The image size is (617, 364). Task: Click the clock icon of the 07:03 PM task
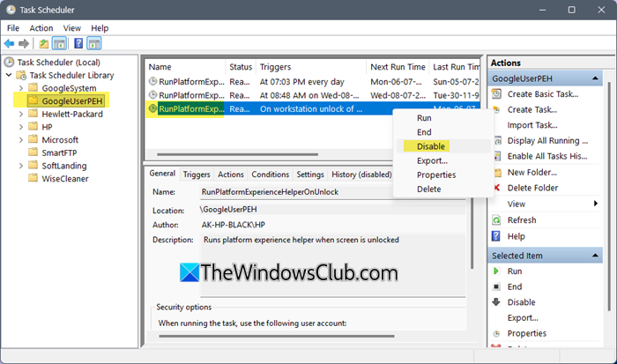click(152, 81)
